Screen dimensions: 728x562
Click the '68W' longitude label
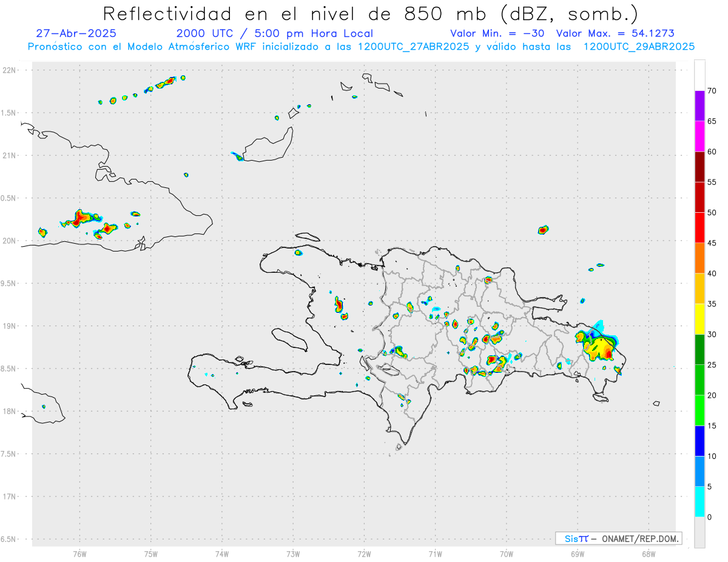click(x=649, y=554)
